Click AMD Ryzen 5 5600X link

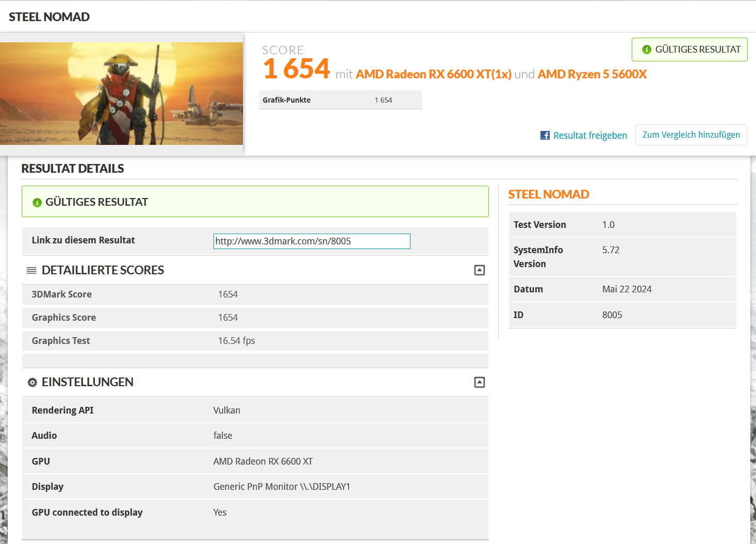[592, 74]
